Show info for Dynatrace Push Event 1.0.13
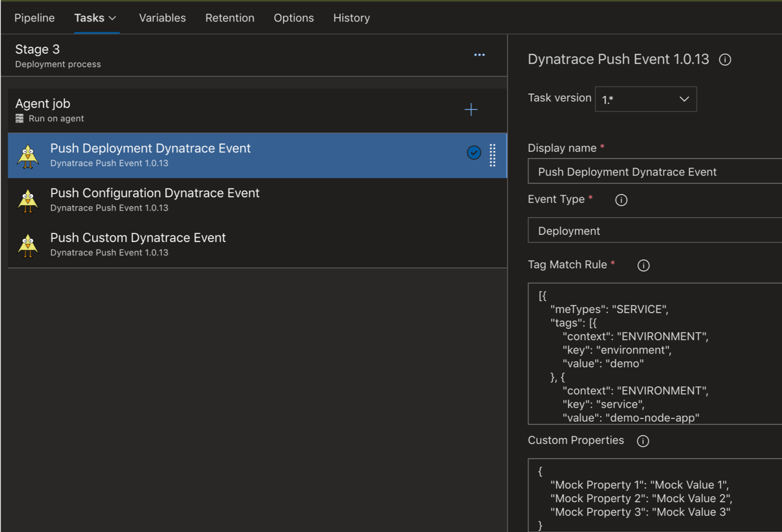 pos(725,60)
